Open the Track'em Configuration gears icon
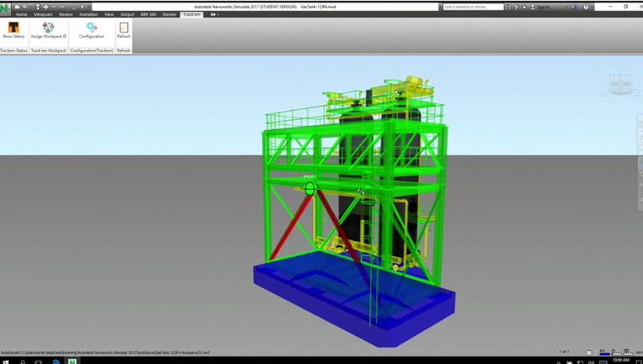 click(91, 28)
